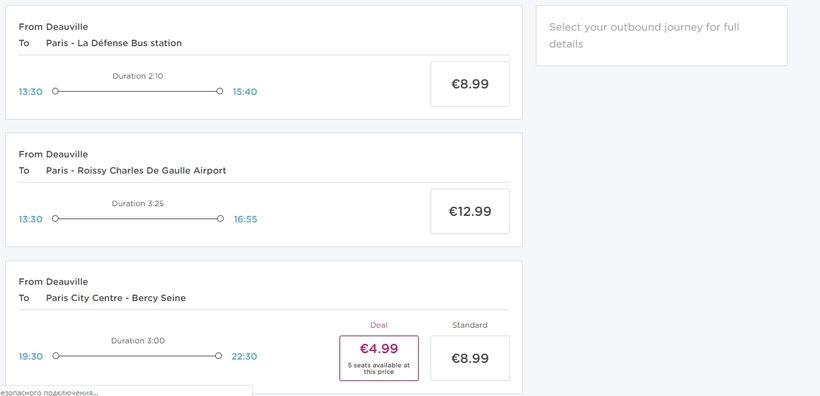Open the Roissy Charles De Gaulle Airport journey

click(x=264, y=190)
